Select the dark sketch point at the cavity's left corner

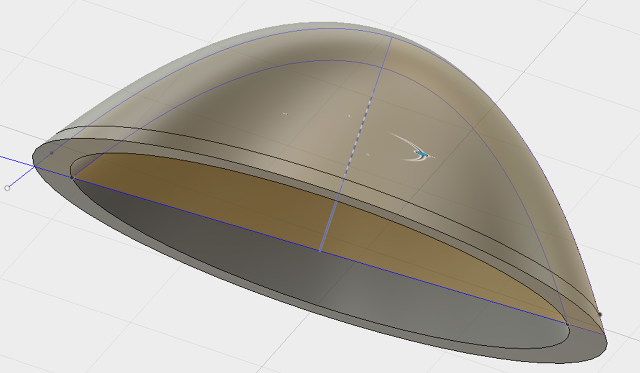click(72, 178)
